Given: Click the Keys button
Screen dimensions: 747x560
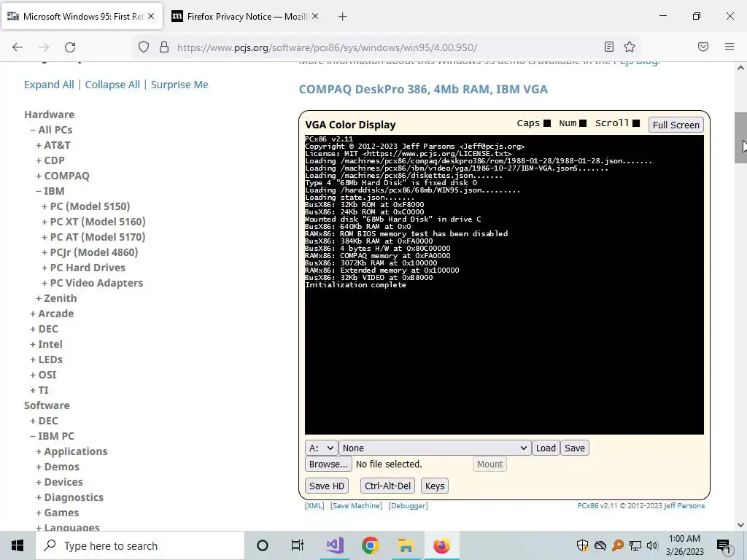Looking at the screenshot, I should [x=435, y=486].
